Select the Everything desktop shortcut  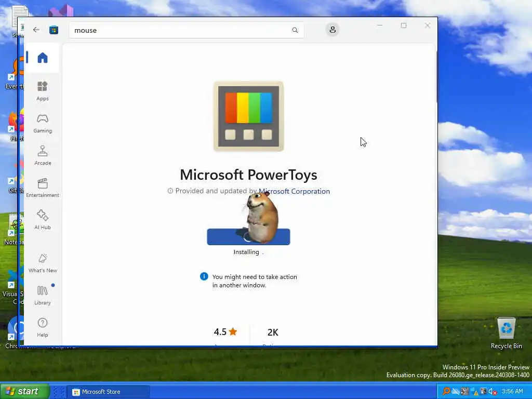(14, 73)
